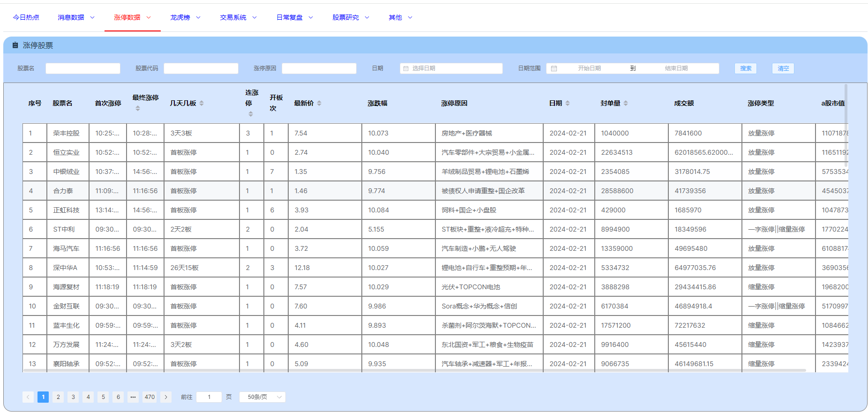Click the 成交额 column header
This screenshot has height=413, width=868.
[684, 103]
